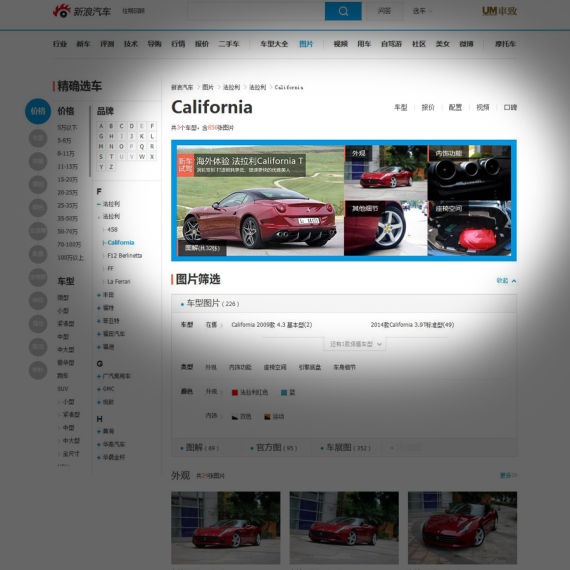Screen dimensions: 570x570
Task: Open the 配置 link beside California title
Action: [455, 107]
